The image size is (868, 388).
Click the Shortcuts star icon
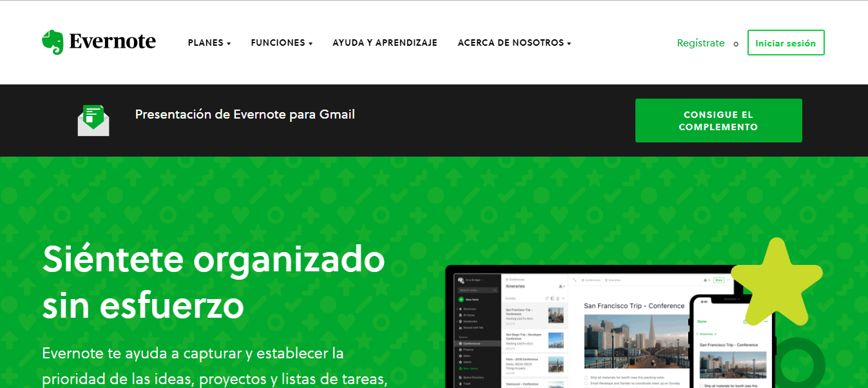(x=460, y=309)
